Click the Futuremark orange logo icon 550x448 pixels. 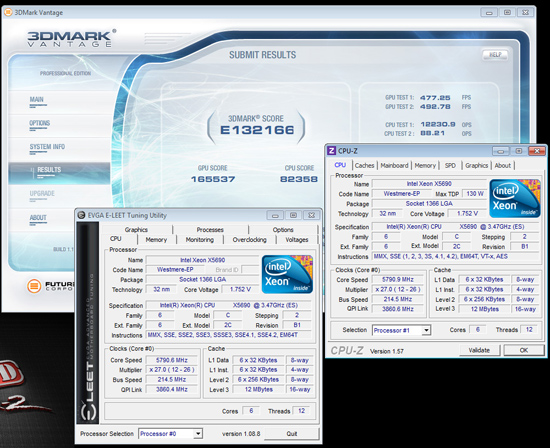pos(34,286)
